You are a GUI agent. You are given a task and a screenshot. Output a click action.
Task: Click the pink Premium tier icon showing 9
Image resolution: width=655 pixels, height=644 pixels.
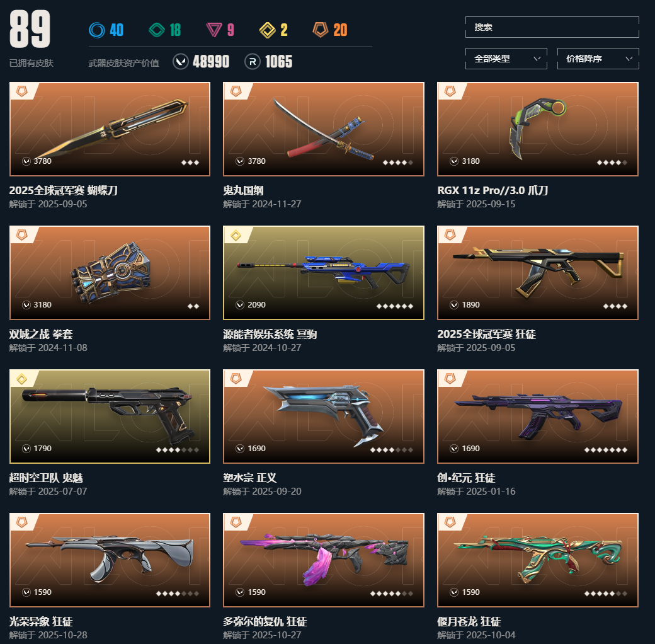click(214, 30)
